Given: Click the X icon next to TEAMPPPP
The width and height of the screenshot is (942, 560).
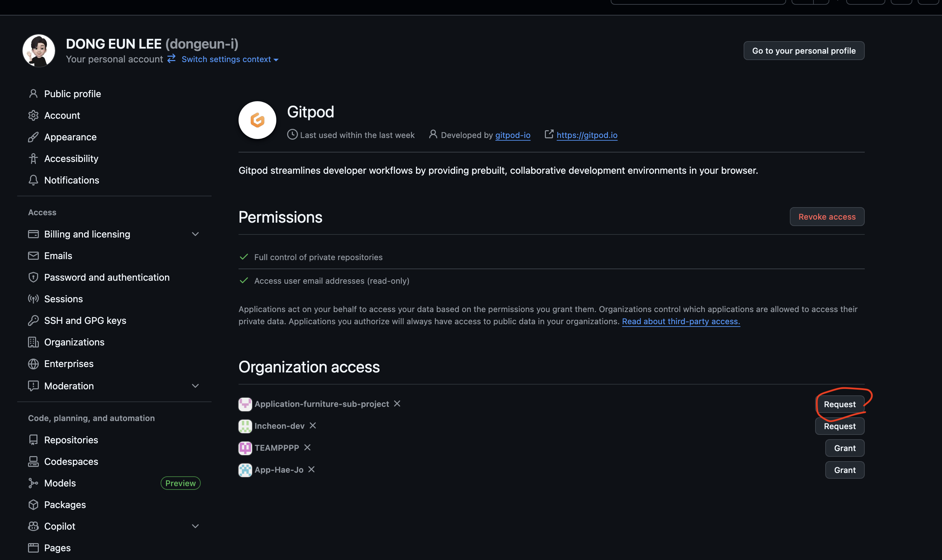Looking at the screenshot, I should click(307, 447).
